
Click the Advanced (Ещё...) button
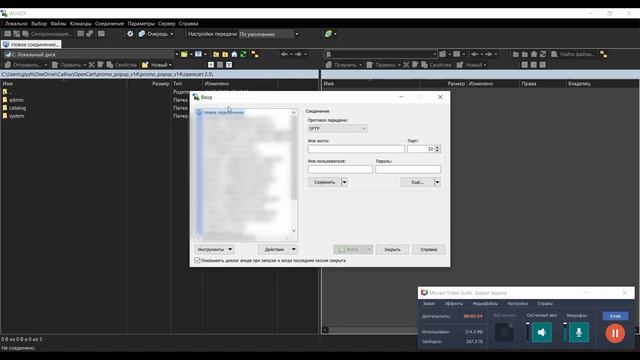417,182
